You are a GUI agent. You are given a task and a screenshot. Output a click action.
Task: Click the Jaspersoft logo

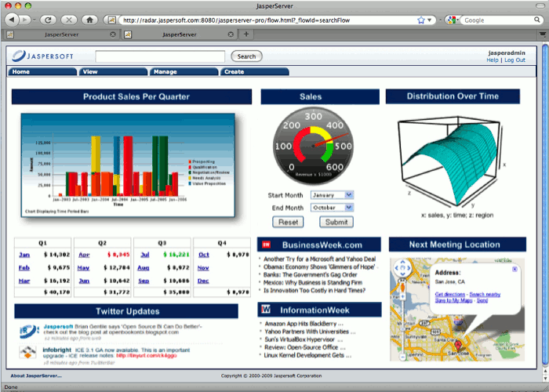pos(42,56)
